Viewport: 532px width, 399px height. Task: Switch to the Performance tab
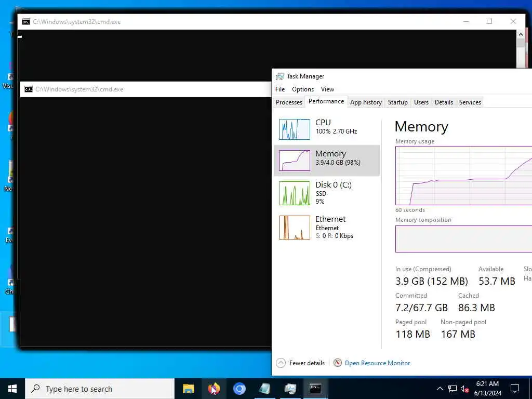point(326,101)
